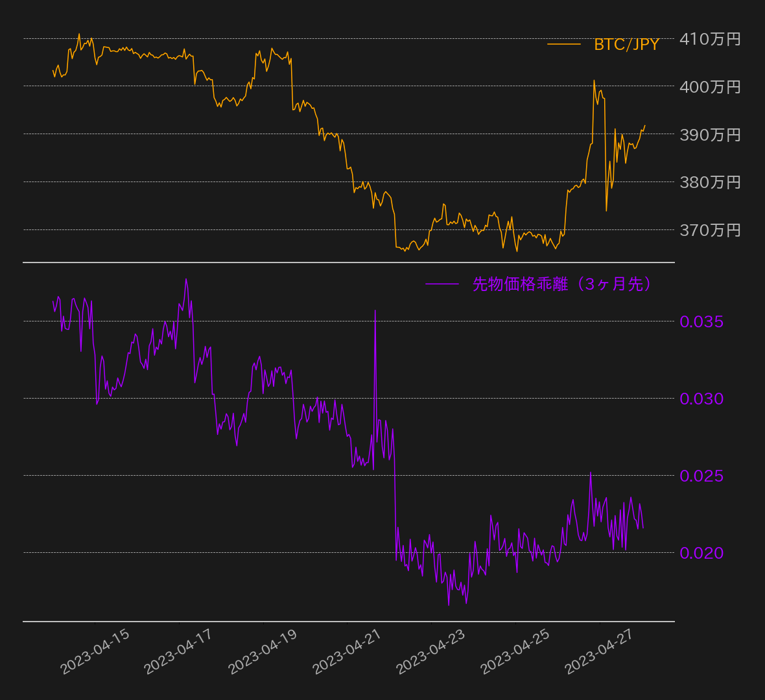Click the 先物価格乖離（3ヶ月先） legend label
Screen dimensions: 765x700
pyautogui.click(x=561, y=284)
